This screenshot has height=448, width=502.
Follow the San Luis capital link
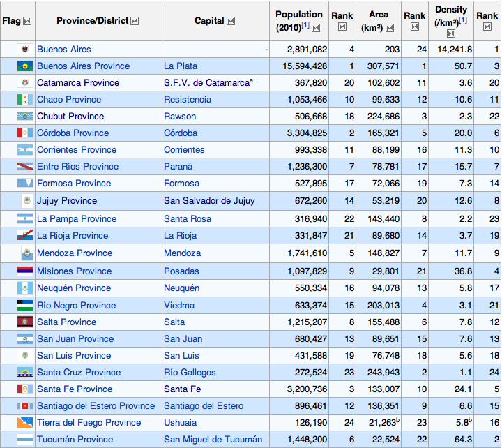point(181,355)
